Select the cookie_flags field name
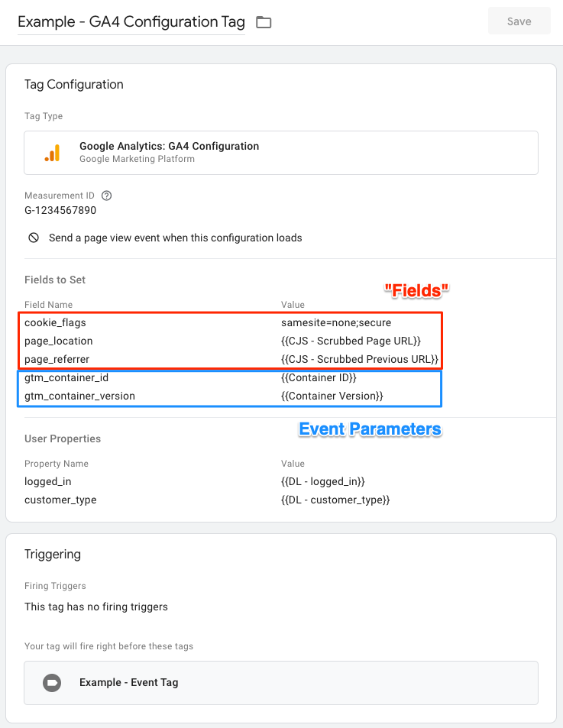563x728 pixels. (55, 322)
